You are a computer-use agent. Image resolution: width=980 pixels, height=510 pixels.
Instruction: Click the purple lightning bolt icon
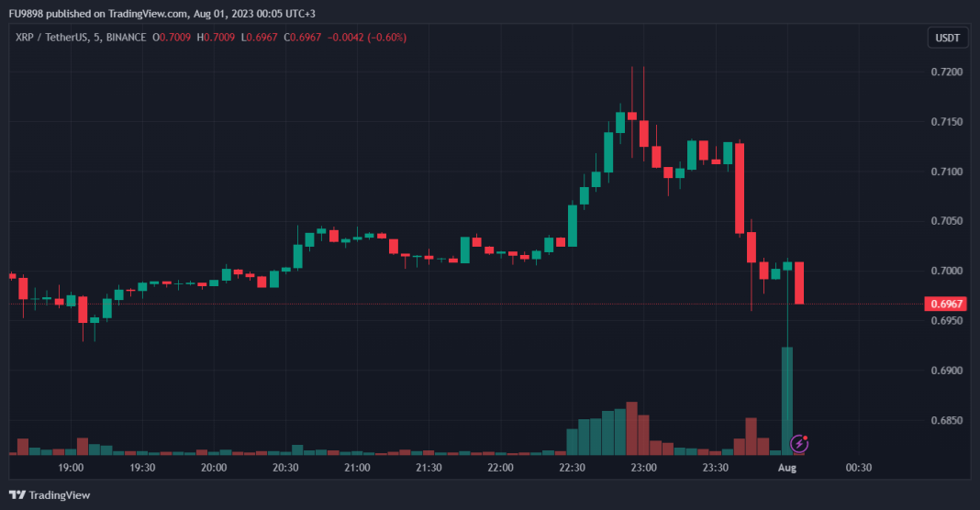coord(799,444)
